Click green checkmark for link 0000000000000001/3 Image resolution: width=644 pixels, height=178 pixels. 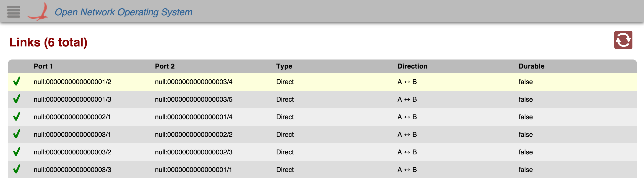tap(17, 99)
